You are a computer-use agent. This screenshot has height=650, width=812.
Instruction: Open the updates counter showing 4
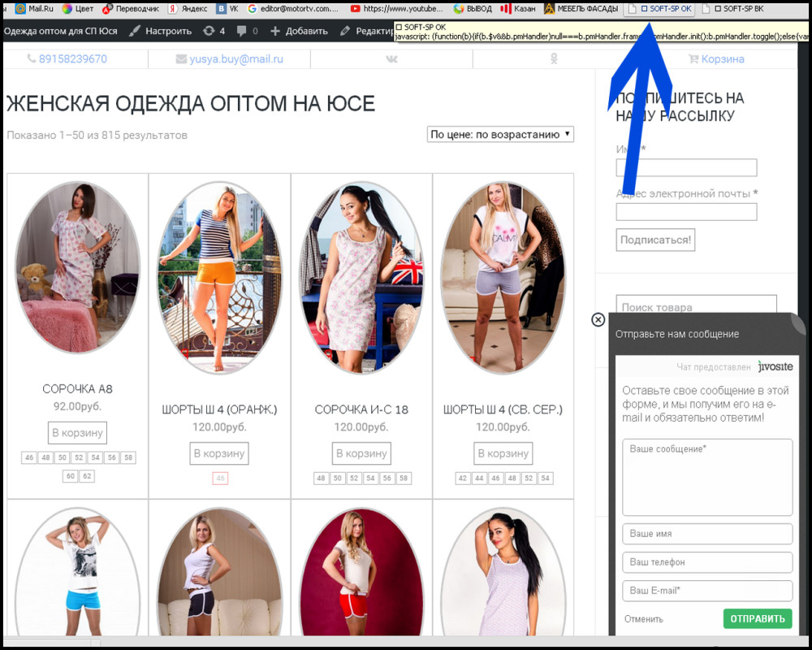coord(214,31)
